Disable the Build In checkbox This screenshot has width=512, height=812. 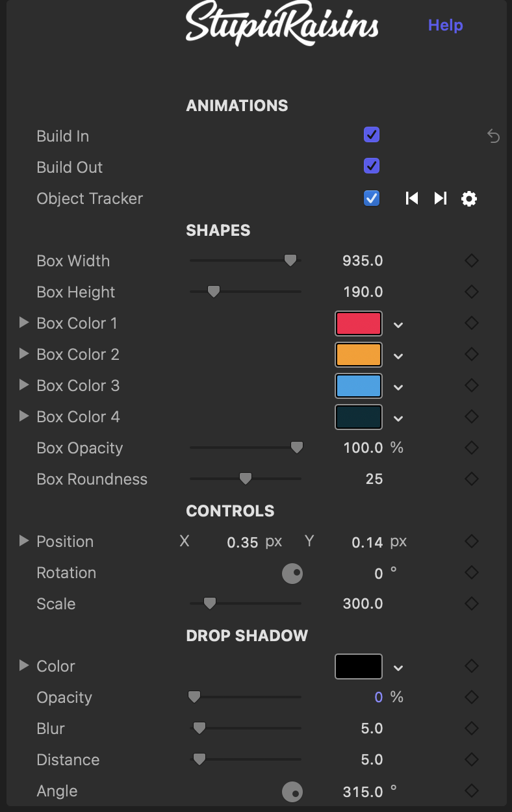[x=372, y=135]
